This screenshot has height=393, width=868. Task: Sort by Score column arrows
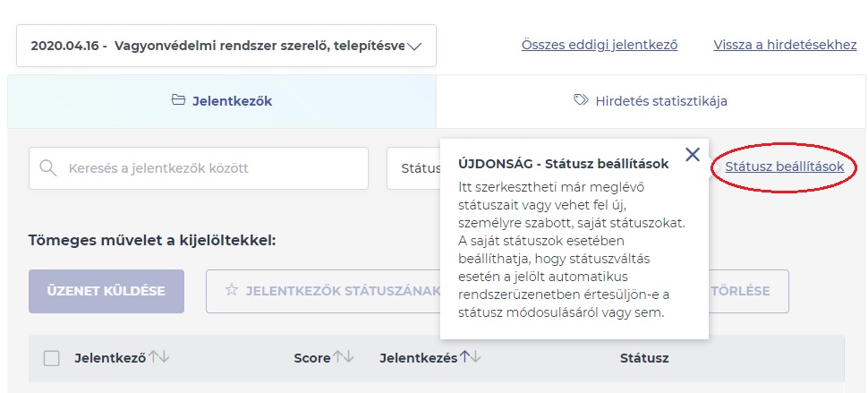click(x=343, y=357)
